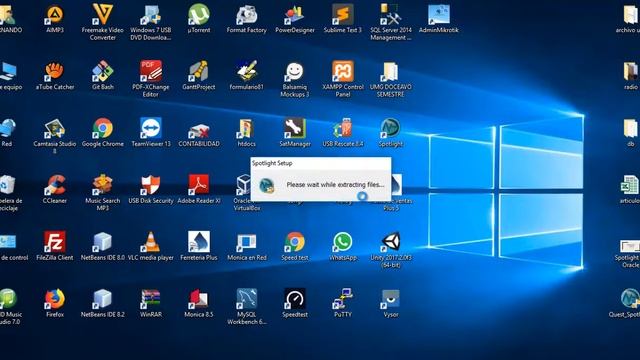
Task: Select the Ferreteria Plus icon
Action: click(x=199, y=242)
